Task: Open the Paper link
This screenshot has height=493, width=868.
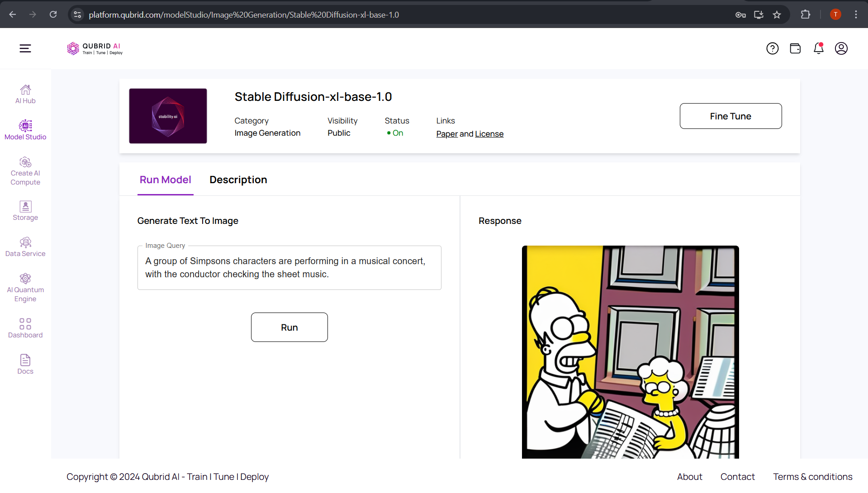Action: (447, 134)
